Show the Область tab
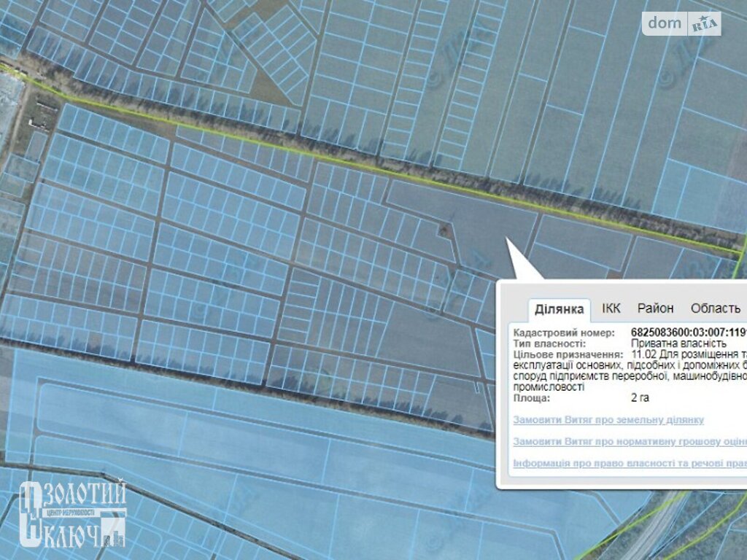747x560 pixels. (715, 308)
